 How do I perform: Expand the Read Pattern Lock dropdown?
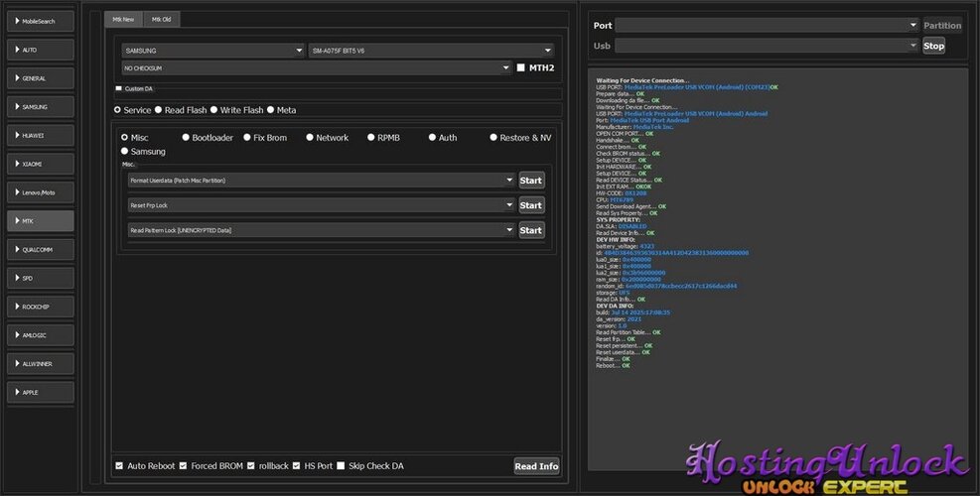pos(322,230)
